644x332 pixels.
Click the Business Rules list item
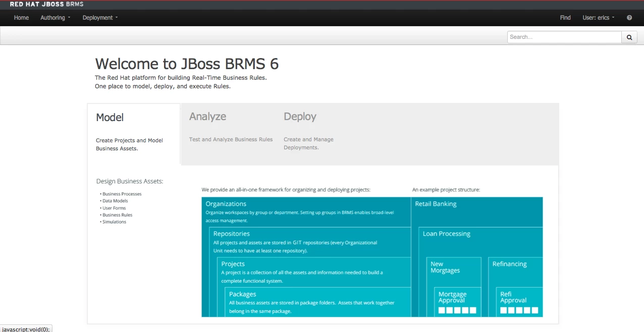pos(117,215)
